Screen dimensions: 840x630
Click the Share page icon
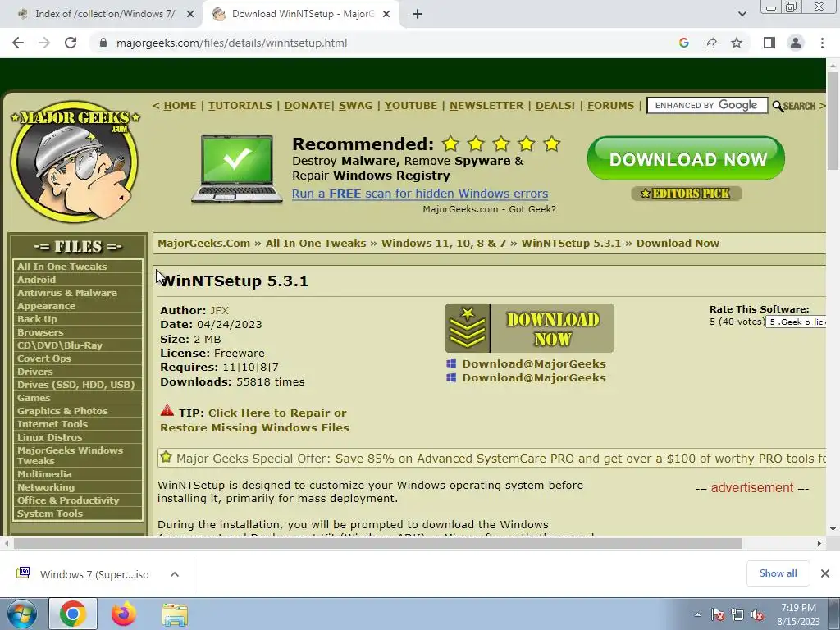pos(710,43)
